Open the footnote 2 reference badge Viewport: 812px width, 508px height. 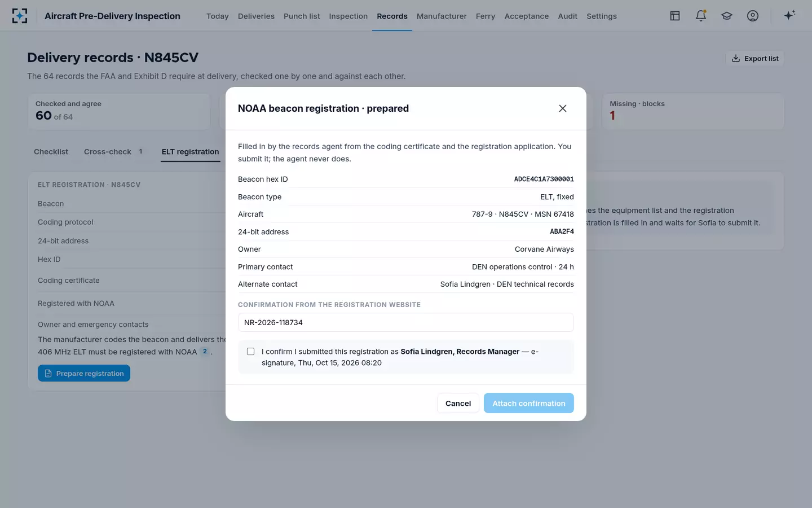(x=205, y=352)
